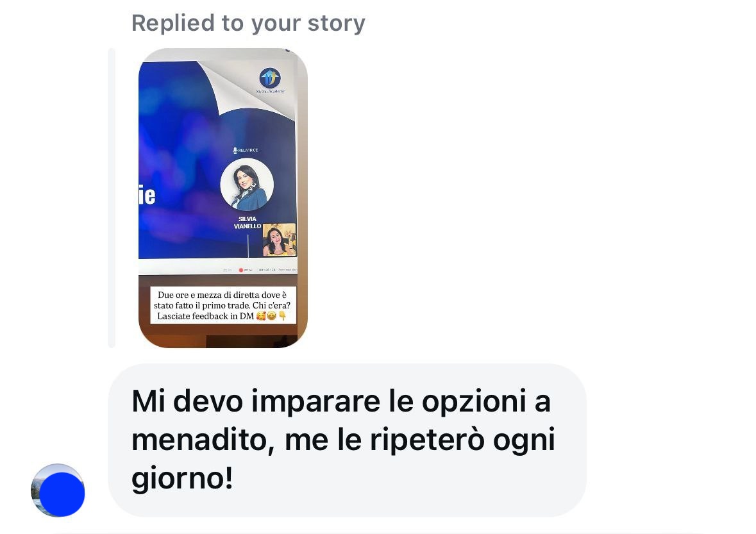This screenshot has width=756, height=534.
Task: Open the replied story thumbnail
Action: point(223,197)
